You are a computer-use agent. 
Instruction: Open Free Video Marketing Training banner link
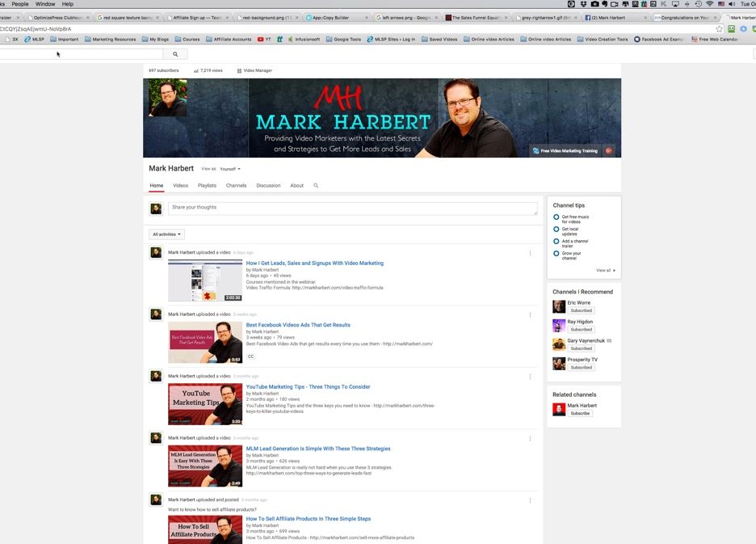pyautogui.click(x=565, y=150)
